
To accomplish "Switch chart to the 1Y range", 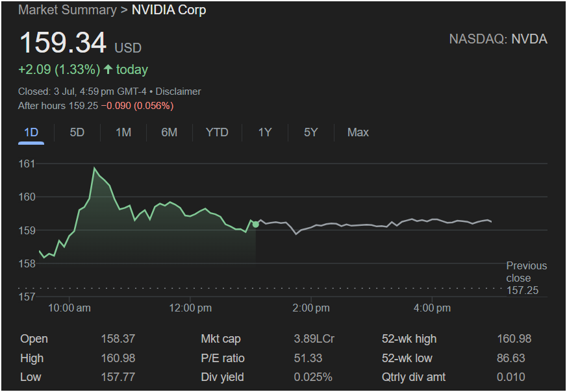I will [265, 132].
